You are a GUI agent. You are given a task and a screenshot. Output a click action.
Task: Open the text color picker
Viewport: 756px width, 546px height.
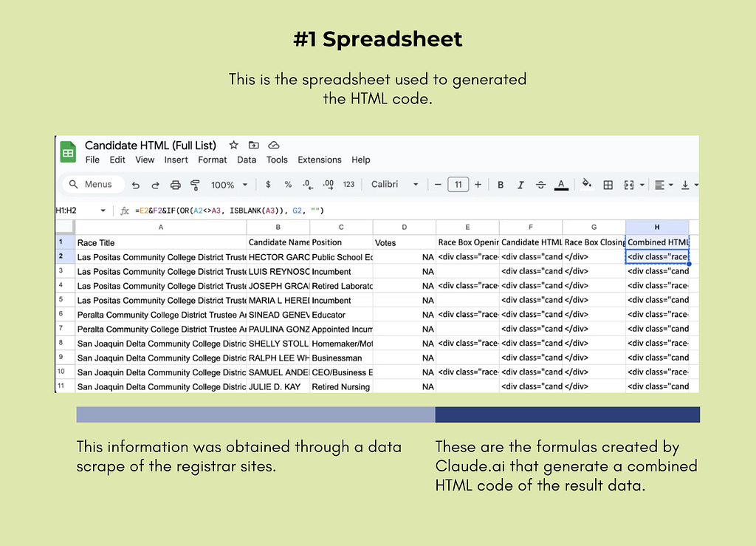tap(561, 185)
